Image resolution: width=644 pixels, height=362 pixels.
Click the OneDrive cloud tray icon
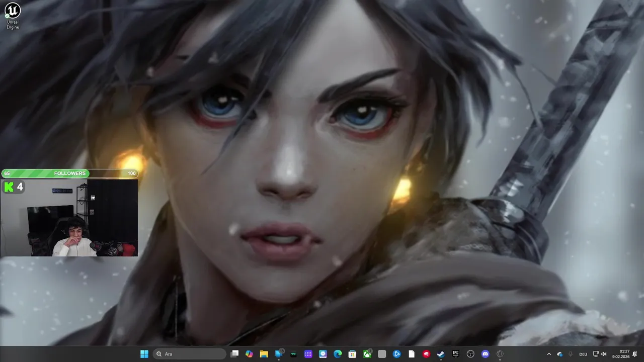click(559, 354)
